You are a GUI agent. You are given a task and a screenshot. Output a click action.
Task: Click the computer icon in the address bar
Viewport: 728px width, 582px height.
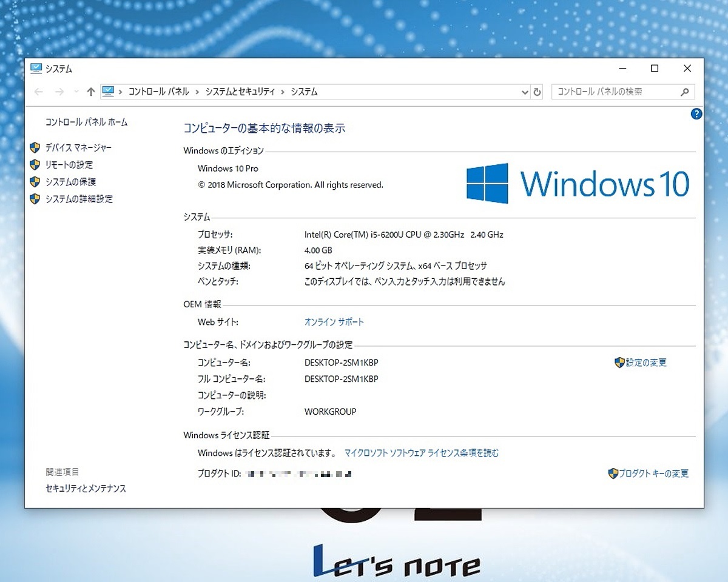coord(108,92)
